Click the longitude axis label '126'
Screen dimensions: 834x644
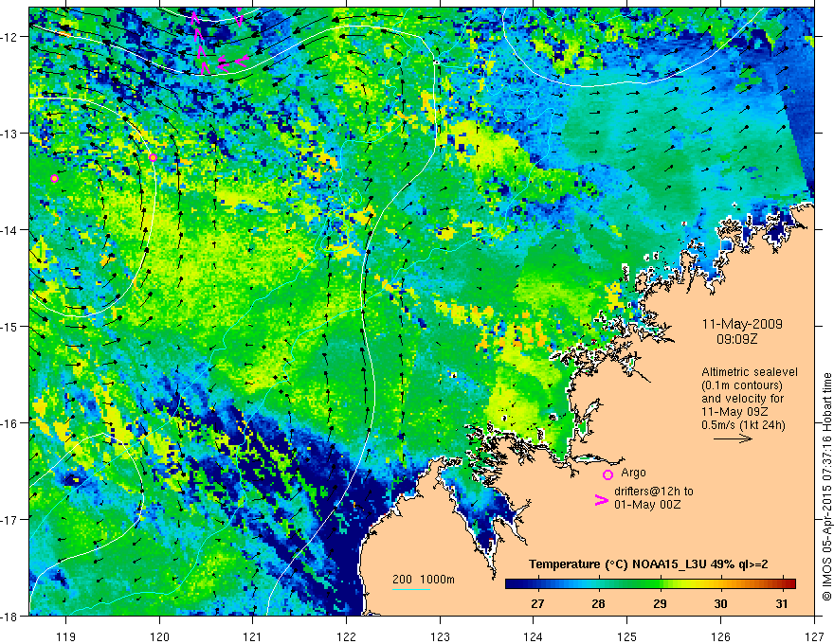click(x=720, y=636)
